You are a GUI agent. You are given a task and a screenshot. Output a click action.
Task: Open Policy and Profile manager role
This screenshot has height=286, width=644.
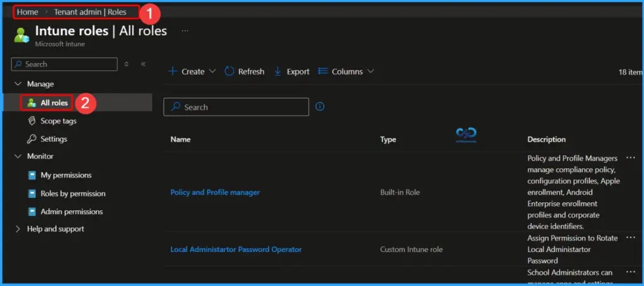click(x=215, y=192)
